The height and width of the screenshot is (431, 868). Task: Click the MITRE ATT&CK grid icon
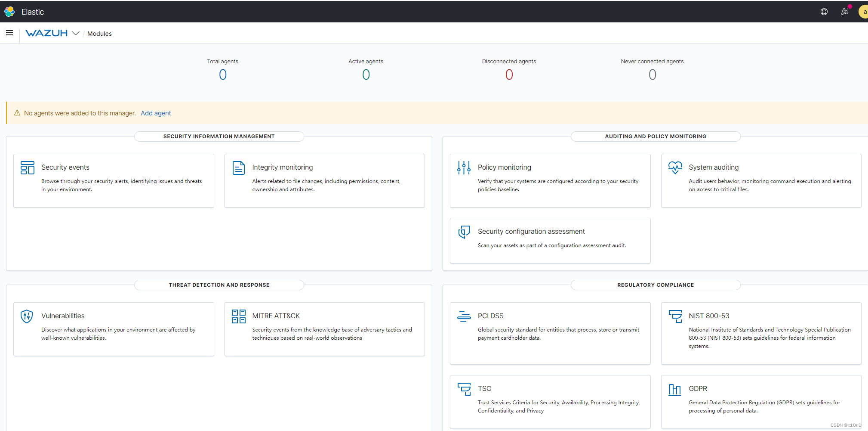[239, 316]
